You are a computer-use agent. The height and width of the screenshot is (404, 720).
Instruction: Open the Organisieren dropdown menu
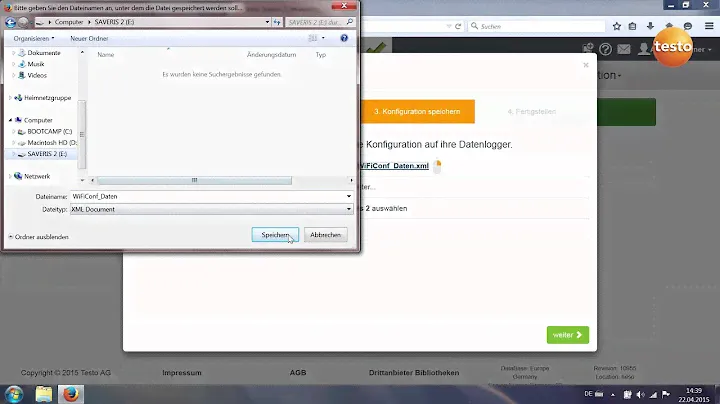coord(34,38)
